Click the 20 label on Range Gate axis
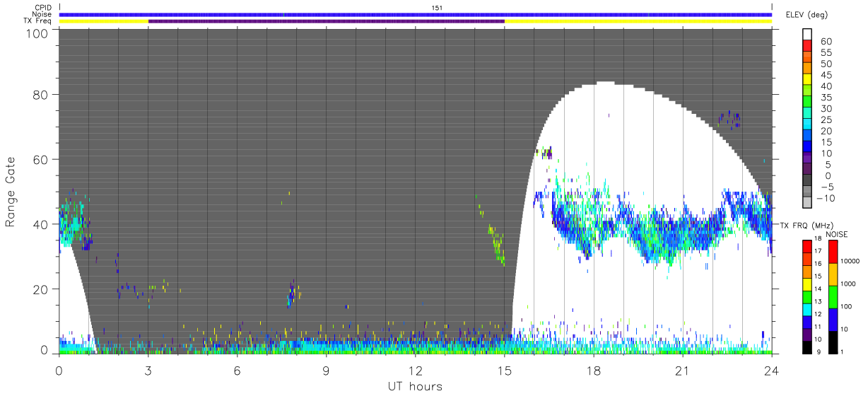868x401 pixels. click(42, 290)
